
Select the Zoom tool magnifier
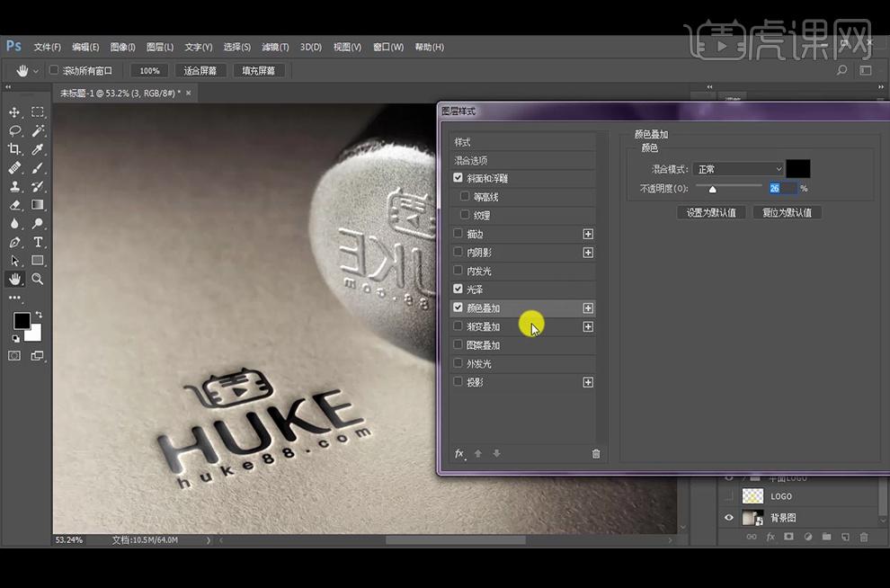pos(38,279)
